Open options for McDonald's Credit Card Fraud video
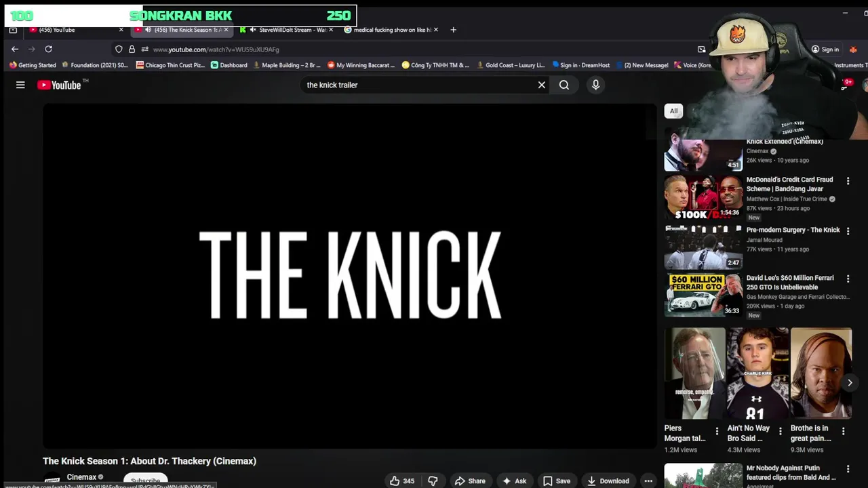868x488 pixels. [848, 180]
